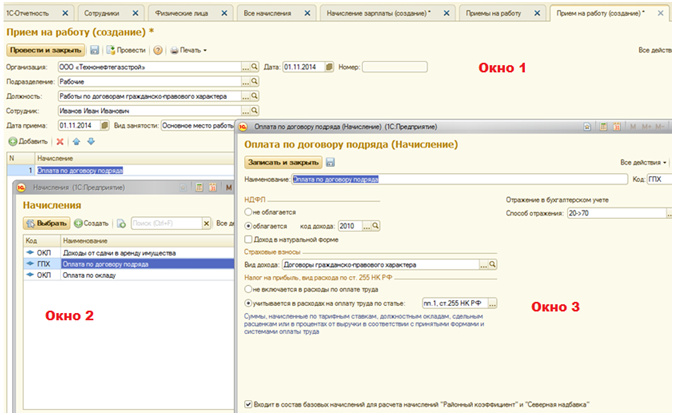Toggle 'Доход в натуральной форме' checkbox
Viewport: 674px width, 415px height.
click(248, 239)
